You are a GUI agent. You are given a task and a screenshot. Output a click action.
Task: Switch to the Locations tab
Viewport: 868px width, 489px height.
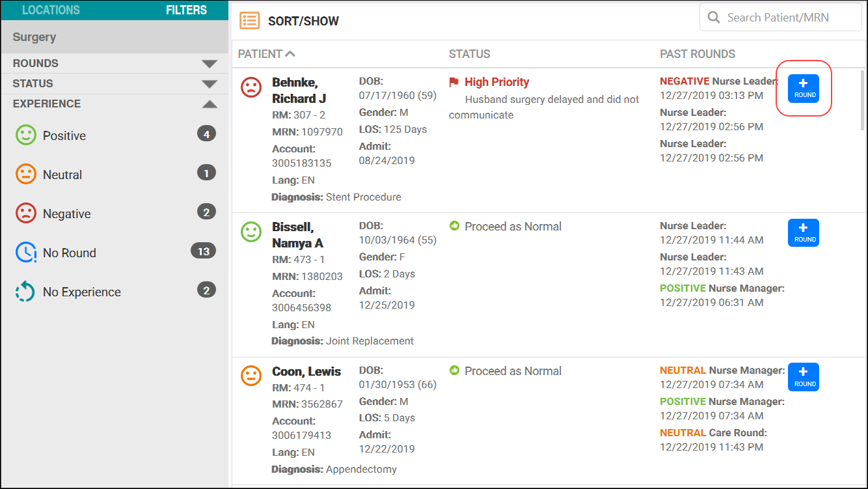tap(51, 10)
